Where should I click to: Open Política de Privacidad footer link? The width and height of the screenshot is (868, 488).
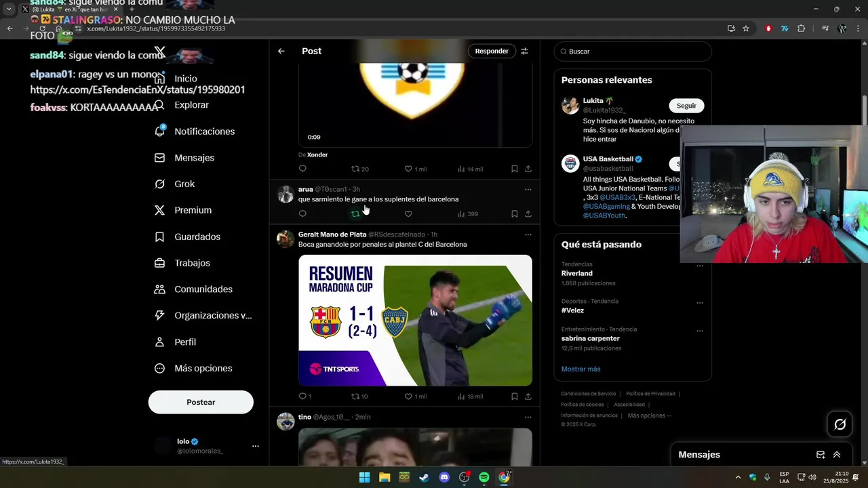[650, 394]
